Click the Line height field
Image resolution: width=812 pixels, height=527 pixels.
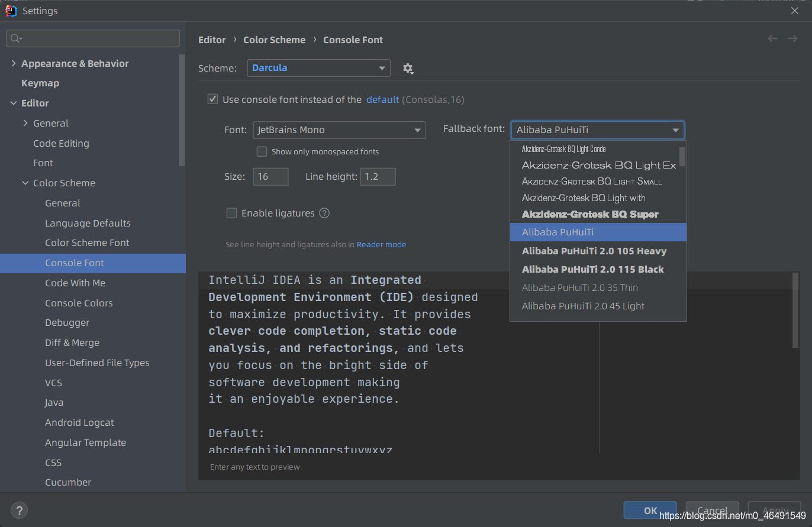[378, 176]
